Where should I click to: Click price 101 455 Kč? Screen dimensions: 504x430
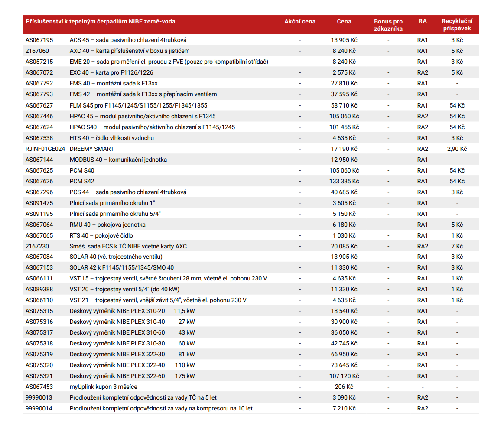344,127
